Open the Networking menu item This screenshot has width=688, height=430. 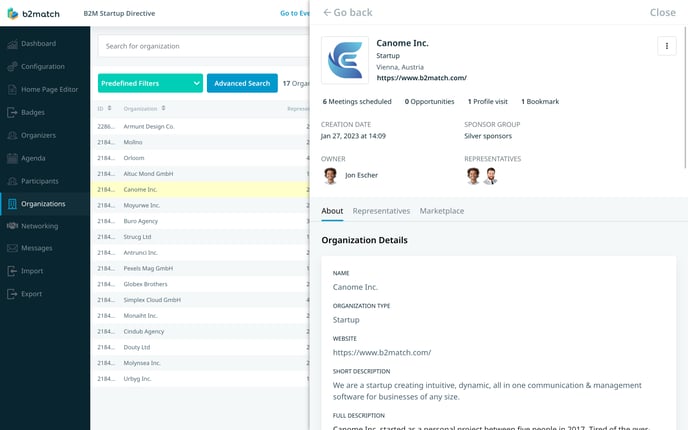click(45, 226)
